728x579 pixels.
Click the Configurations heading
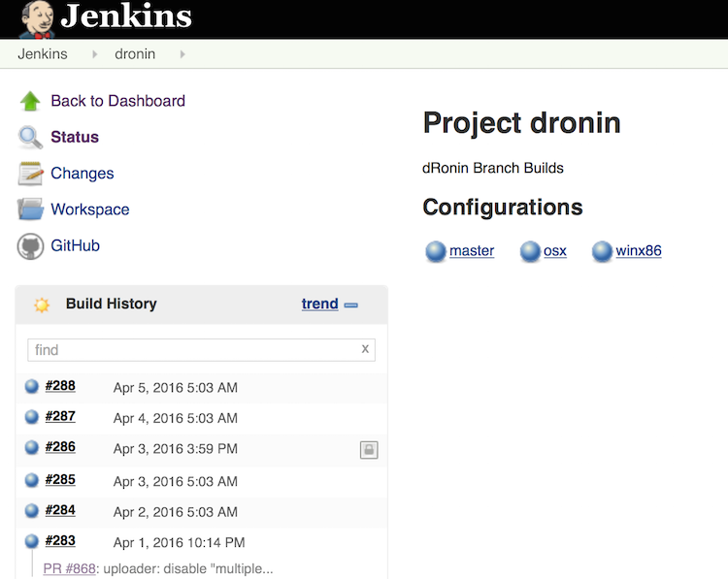pyautogui.click(x=503, y=208)
